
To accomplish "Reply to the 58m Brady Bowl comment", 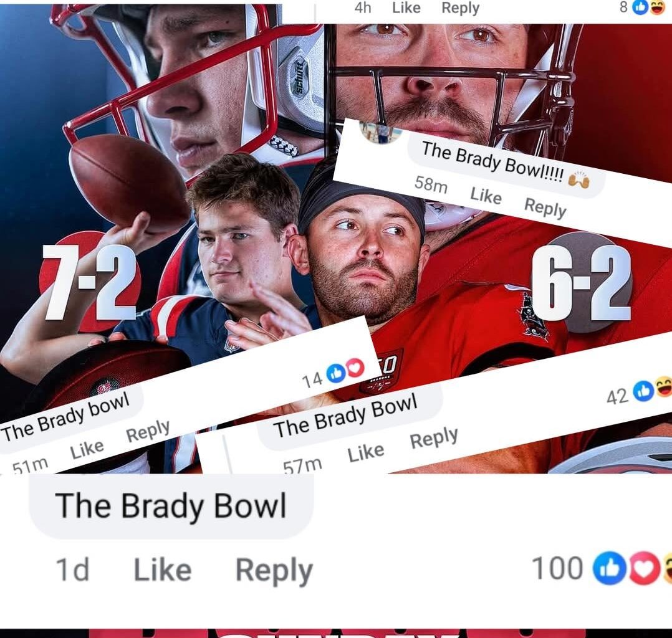I will click(x=545, y=208).
